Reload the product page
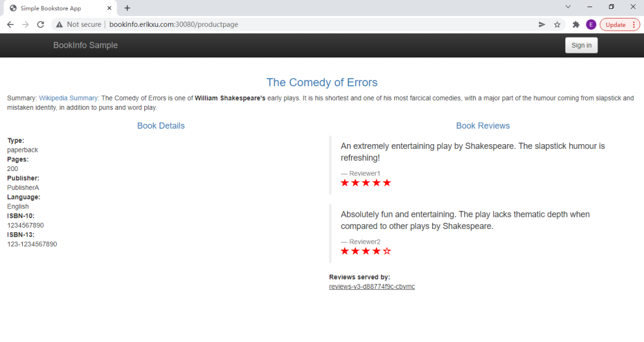The width and height of the screenshot is (644, 342). 41,24
